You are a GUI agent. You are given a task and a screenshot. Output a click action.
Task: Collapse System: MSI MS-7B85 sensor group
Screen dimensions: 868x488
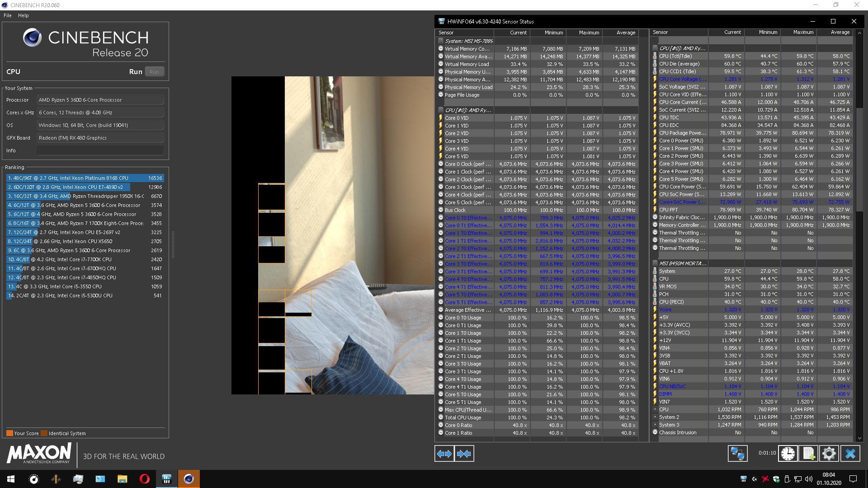pos(441,41)
